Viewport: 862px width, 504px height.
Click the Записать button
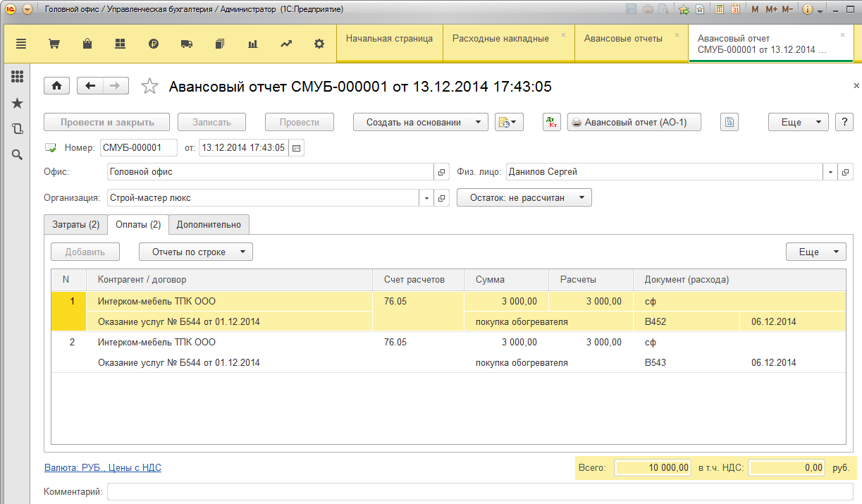click(212, 122)
